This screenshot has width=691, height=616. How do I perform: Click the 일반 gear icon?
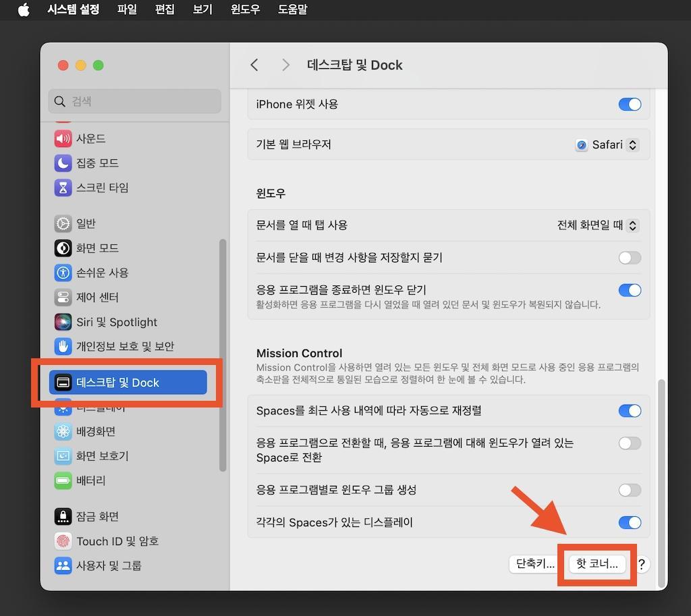point(63,223)
